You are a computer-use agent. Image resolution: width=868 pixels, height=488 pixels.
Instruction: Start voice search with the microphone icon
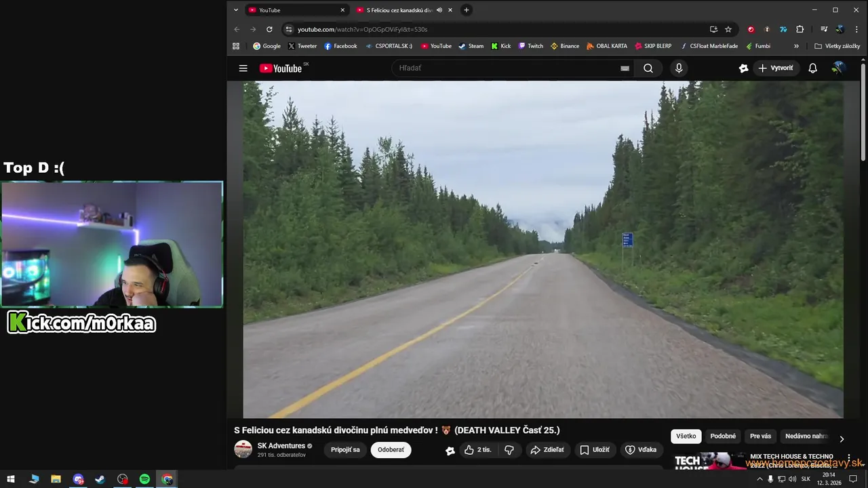(x=679, y=68)
